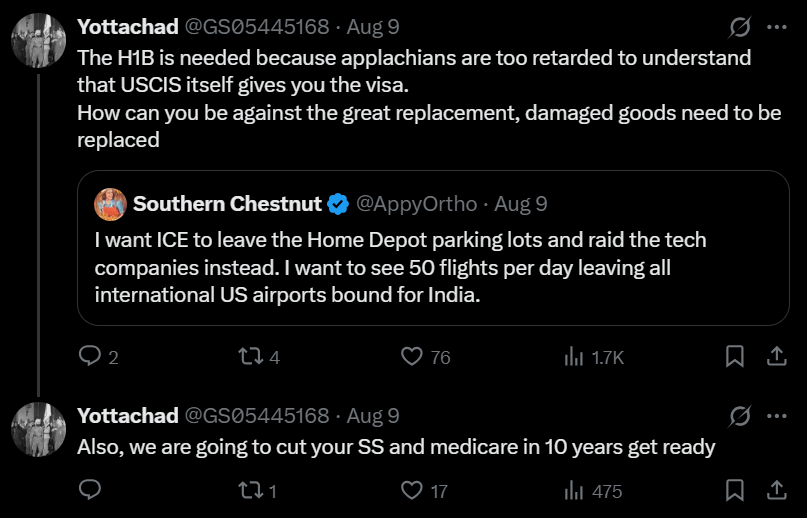Open the @GS05445168 handle on first post
This screenshot has width=807, height=518.
click(256, 28)
